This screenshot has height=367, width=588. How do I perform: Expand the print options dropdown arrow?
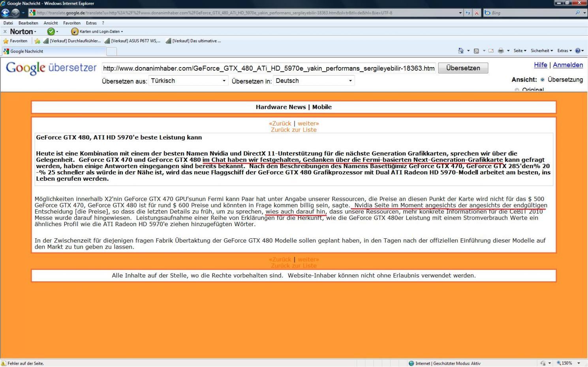pos(508,51)
